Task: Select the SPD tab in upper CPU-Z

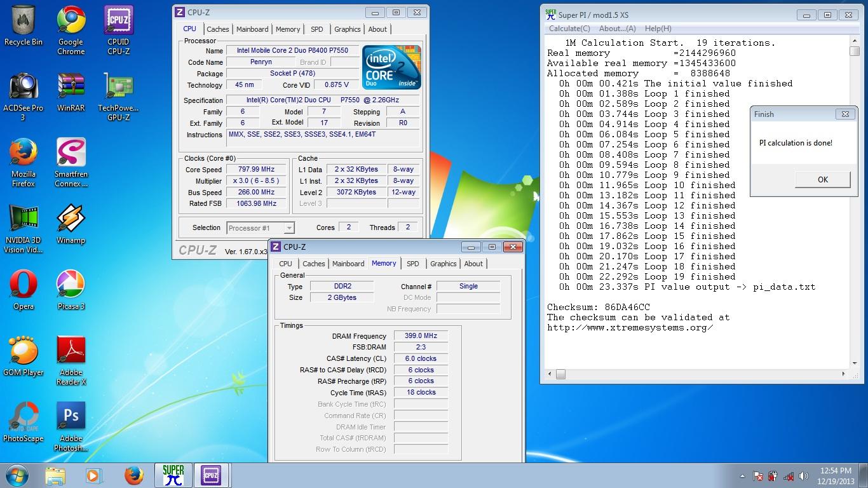Action: (x=317, y=29)
